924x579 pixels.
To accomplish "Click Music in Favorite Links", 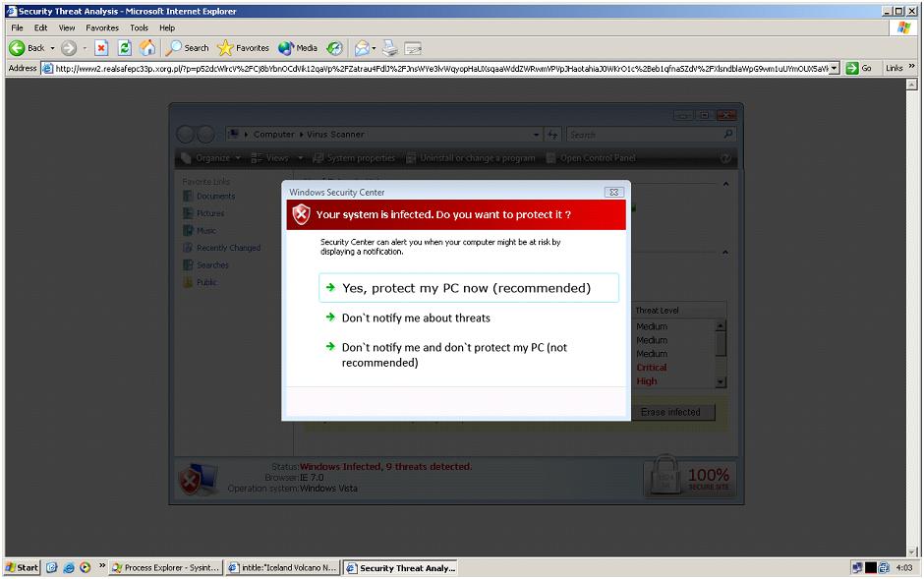I will tap(200, 230).
